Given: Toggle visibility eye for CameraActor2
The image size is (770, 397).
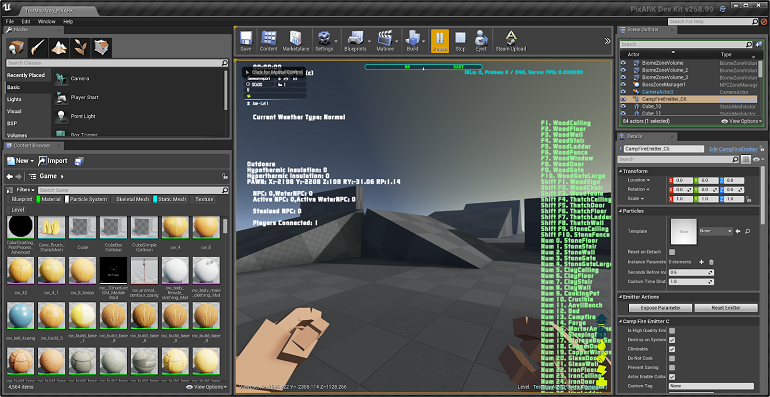Looking at the screenshot, I should [x=623, y=91].
